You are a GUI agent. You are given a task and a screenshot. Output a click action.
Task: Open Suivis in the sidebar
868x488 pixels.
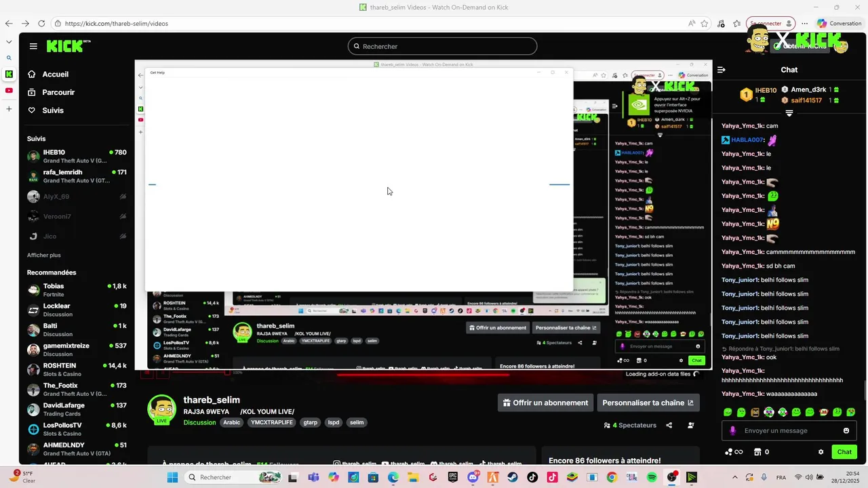coord(45,110)
